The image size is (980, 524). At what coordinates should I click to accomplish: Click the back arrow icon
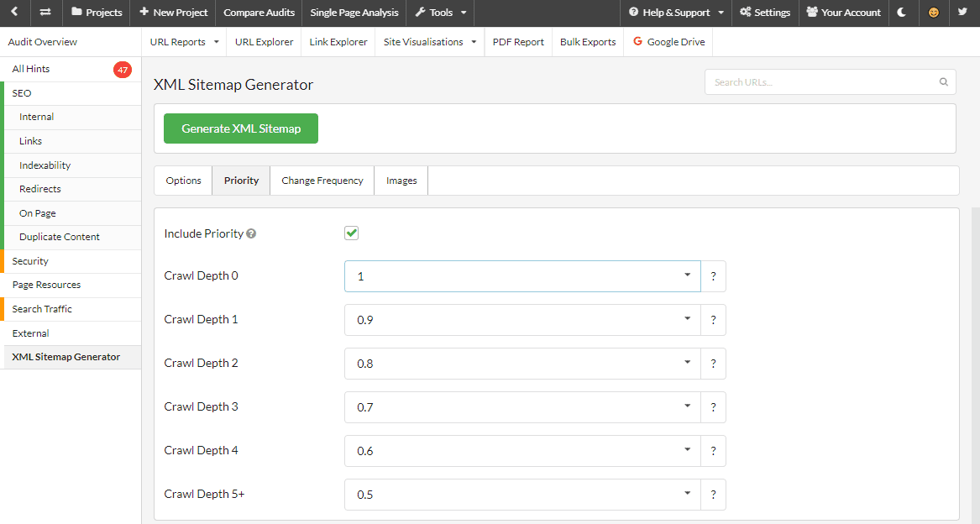[14, 12]
